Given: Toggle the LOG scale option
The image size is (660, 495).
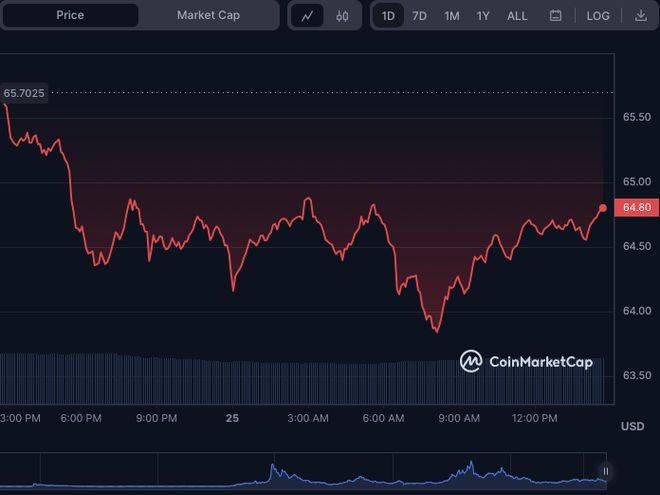Looking at the screenshot, I should tap(598, 16).
